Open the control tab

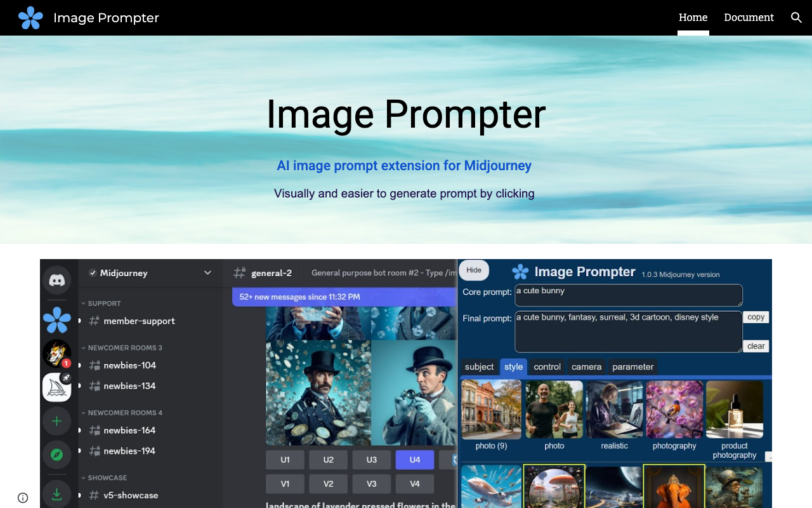tap(547, 367)
